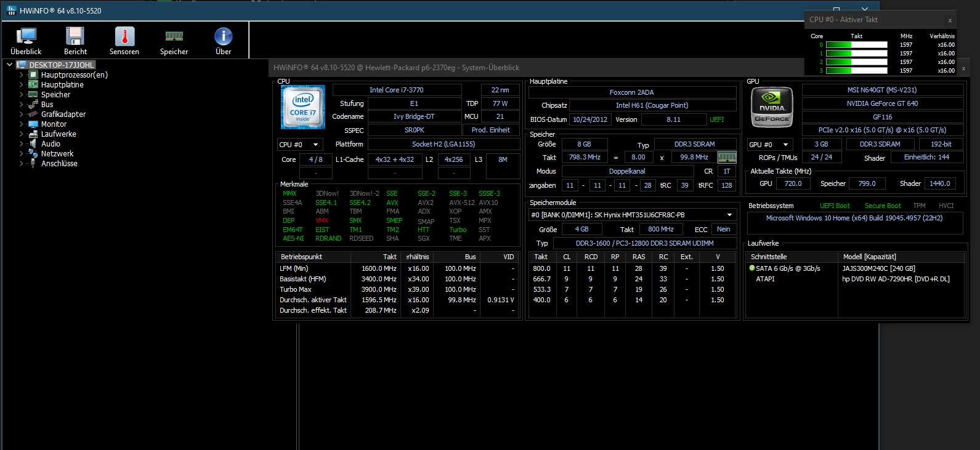Expand the Hauptprozessor(en) node chevron
This screenshot has height=450, width=980.
coord(21,75)
